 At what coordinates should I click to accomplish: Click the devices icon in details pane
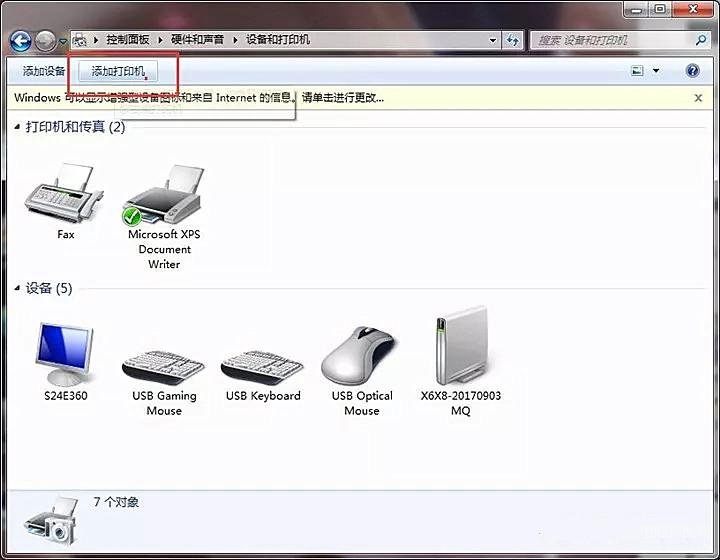51,521
